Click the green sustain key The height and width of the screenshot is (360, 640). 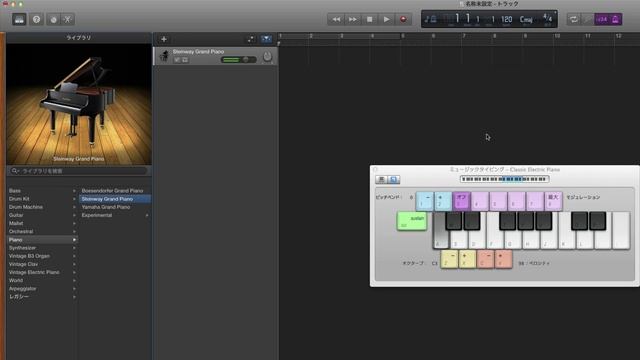[x=412, y=221]
